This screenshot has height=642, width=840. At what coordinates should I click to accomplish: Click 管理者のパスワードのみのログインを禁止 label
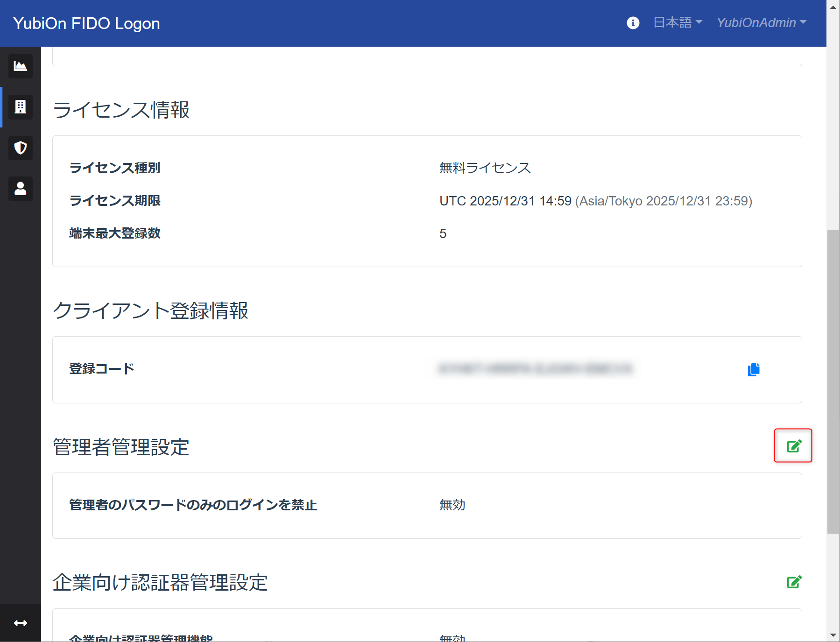point(193,505)
